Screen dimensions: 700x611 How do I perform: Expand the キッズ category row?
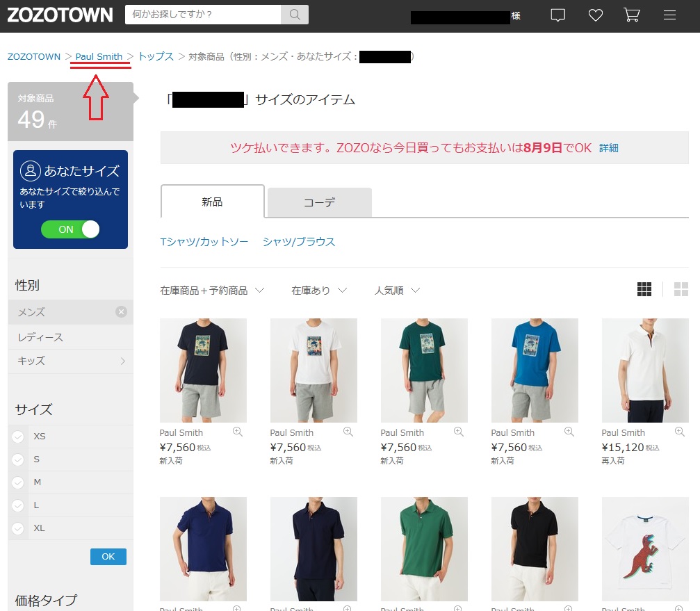click(x=71, y=361)
